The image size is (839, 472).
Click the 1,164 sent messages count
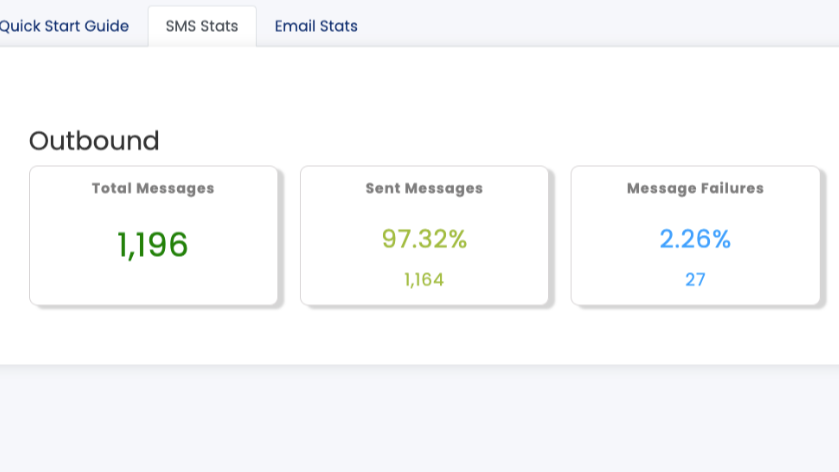(424, 280)
